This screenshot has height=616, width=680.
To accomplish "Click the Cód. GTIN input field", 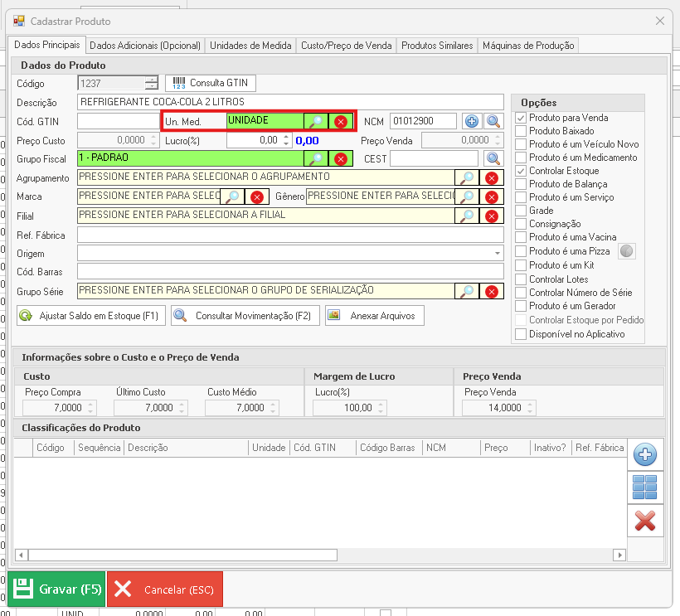I will tap(119, 121).
